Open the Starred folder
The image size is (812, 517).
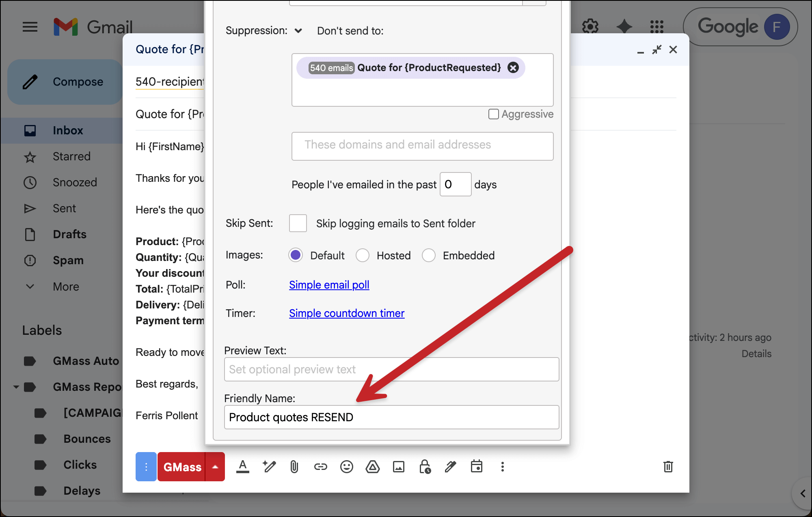pyautogui.click(x=71, y=156)
